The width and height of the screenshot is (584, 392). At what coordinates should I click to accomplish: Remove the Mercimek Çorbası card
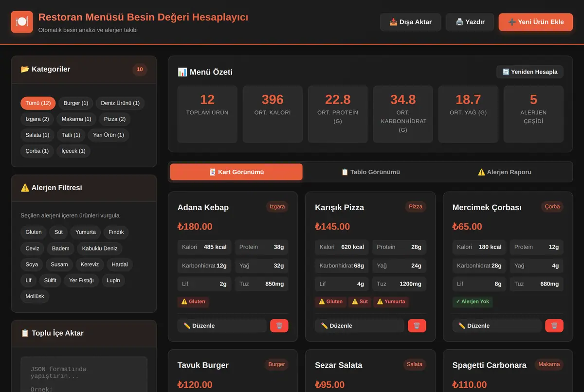click(554, 326)
